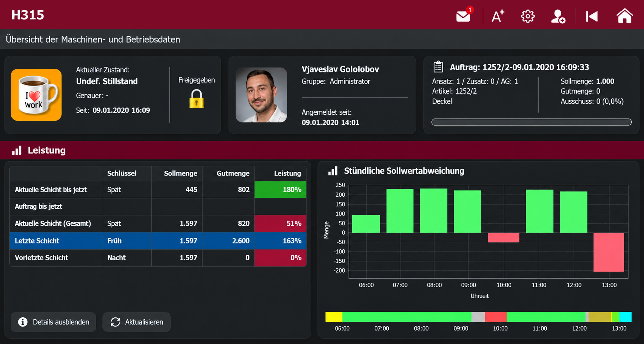Click the Sollmenge column header

click(177, 173)
